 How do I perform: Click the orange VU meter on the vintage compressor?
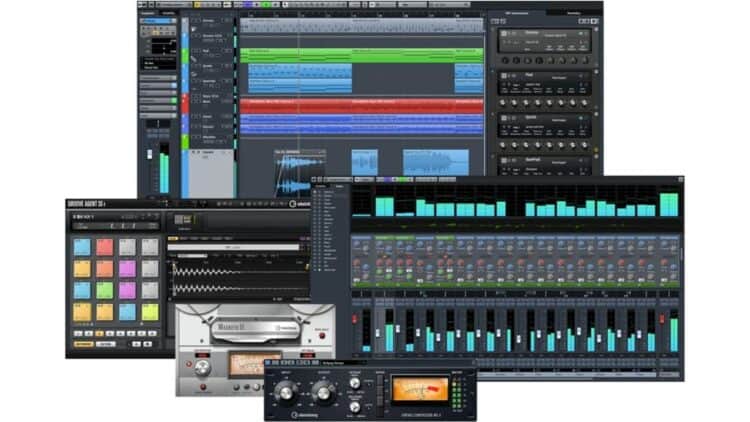pyautogui.click(x=420, y=389)
